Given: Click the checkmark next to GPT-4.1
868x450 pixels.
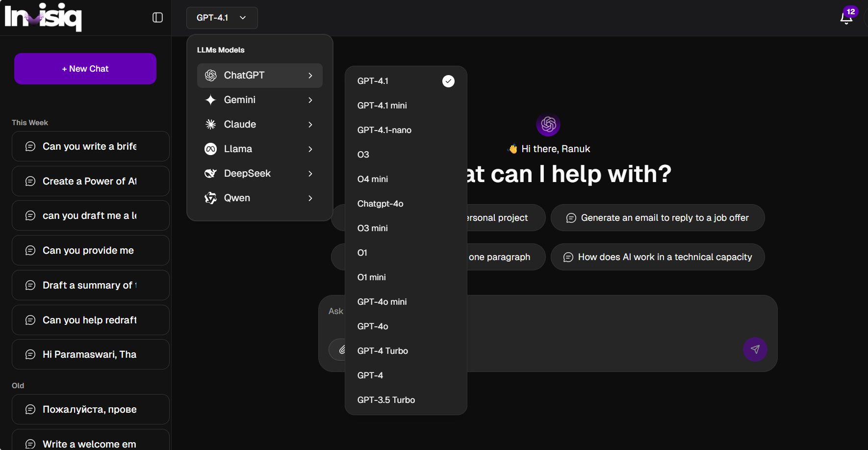Looking at the screenshot, I should click(x=448, y=81).
